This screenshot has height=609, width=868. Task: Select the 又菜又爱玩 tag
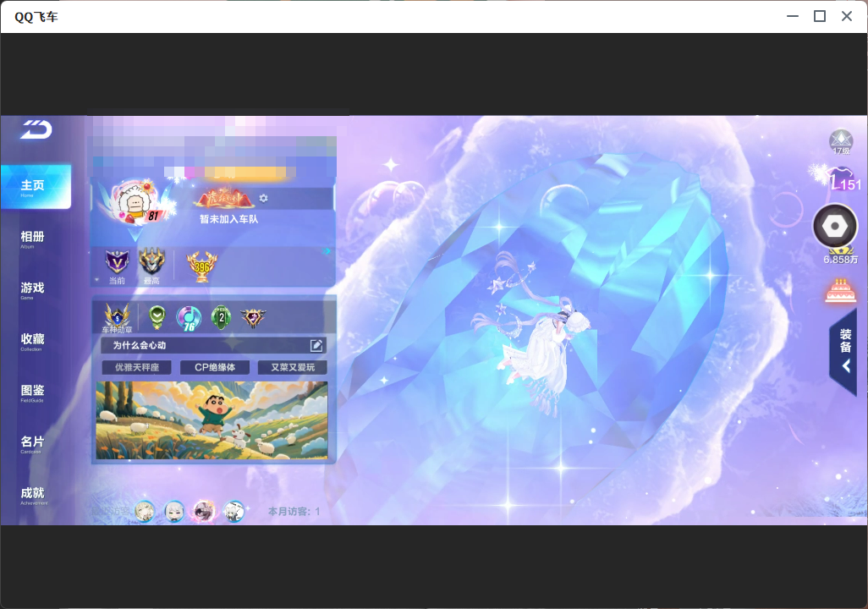(292, 367)
